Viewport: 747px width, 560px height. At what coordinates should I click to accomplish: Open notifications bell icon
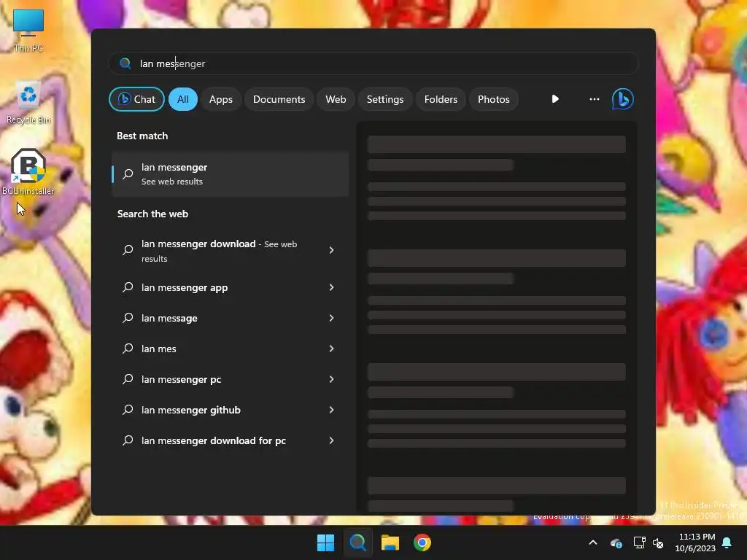coord(727,542)
